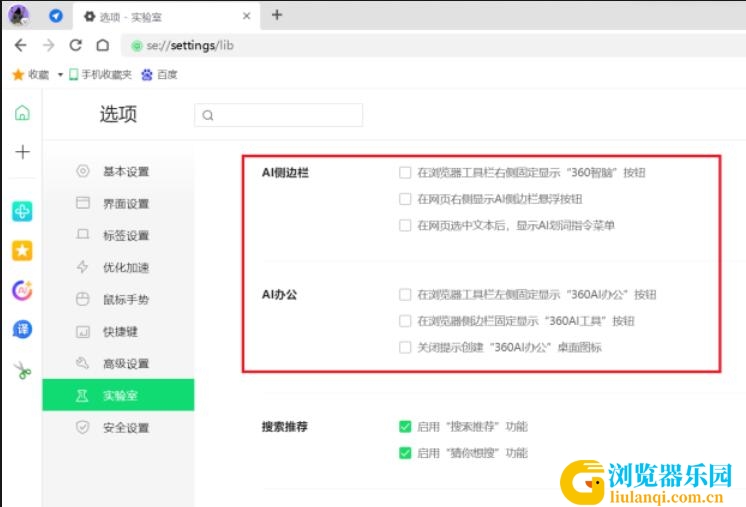Click the forward navigation arrow

pyautogui.click(x=49, y=46)
